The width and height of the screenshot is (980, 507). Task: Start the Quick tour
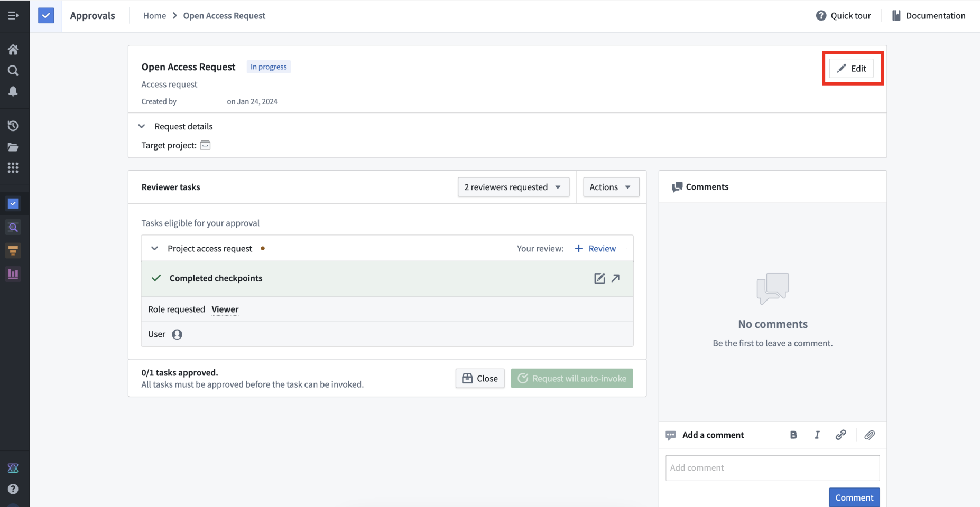[x=844, y=16]
